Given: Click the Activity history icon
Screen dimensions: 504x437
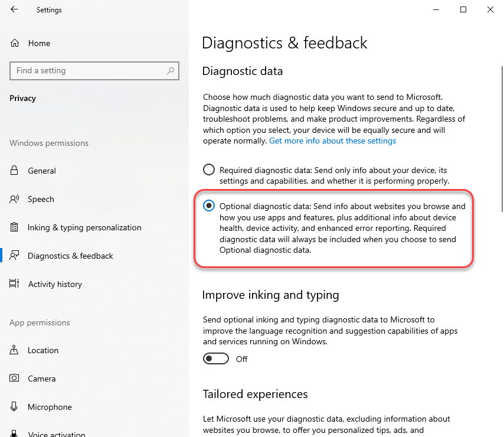Looking at the screenshot, I should point(15,284).
